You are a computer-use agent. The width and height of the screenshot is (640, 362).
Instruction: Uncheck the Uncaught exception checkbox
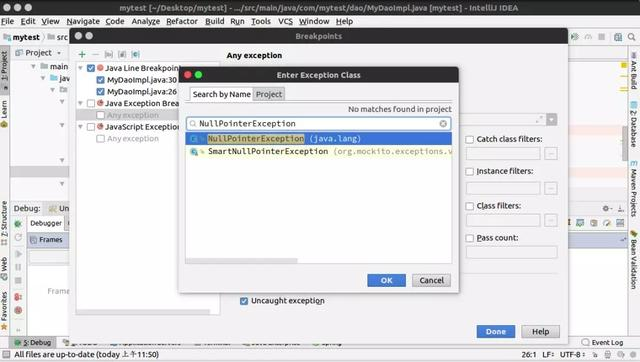244,301
